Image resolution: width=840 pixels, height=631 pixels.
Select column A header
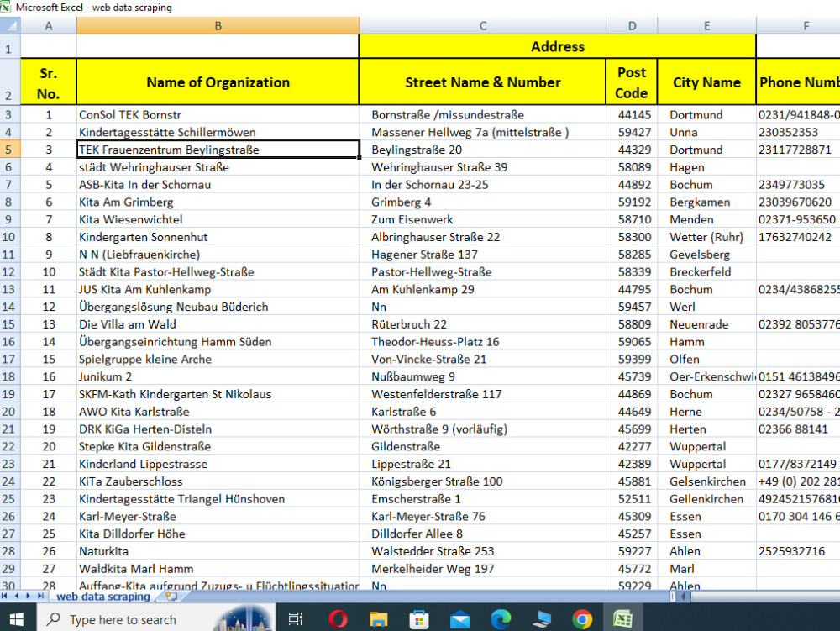49,26
